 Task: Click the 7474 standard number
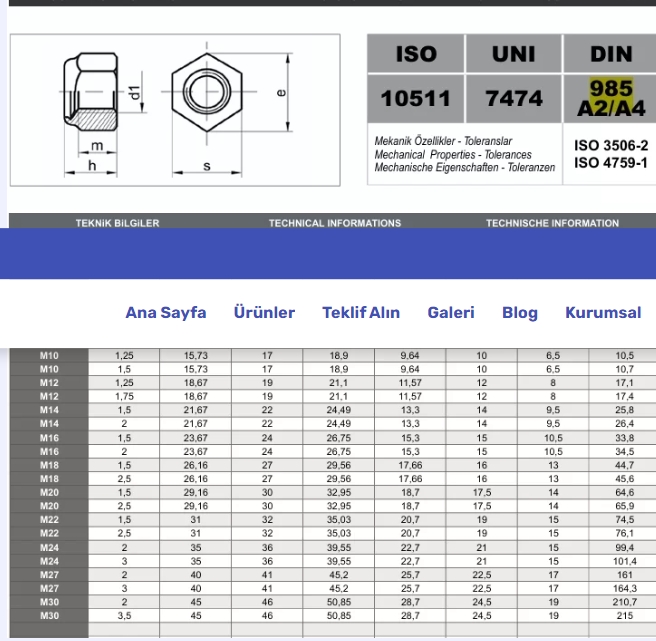pos(513,99)
